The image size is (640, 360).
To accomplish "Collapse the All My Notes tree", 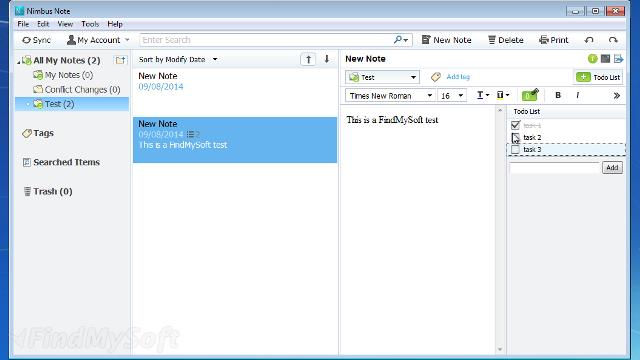I will coord(18,62).
